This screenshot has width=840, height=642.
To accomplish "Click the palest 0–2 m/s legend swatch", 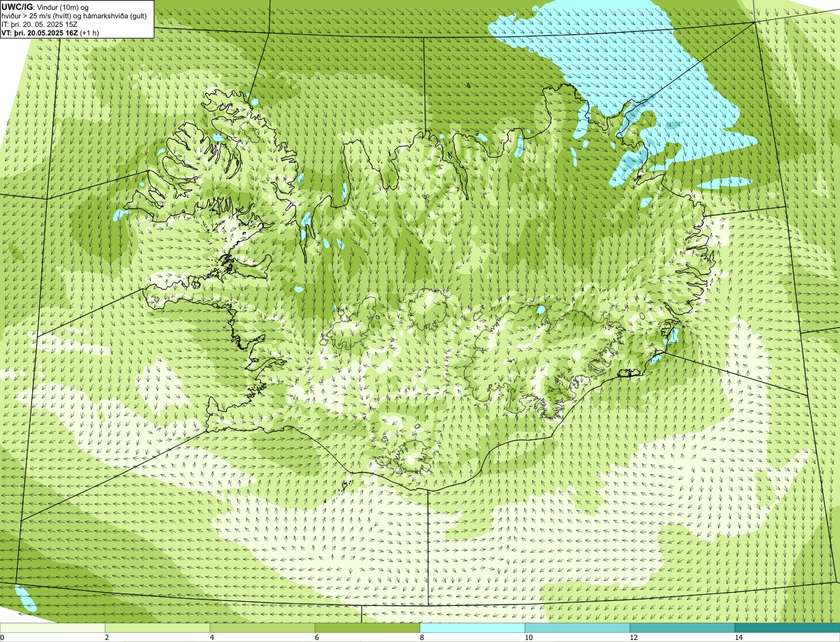I will 52,628.
